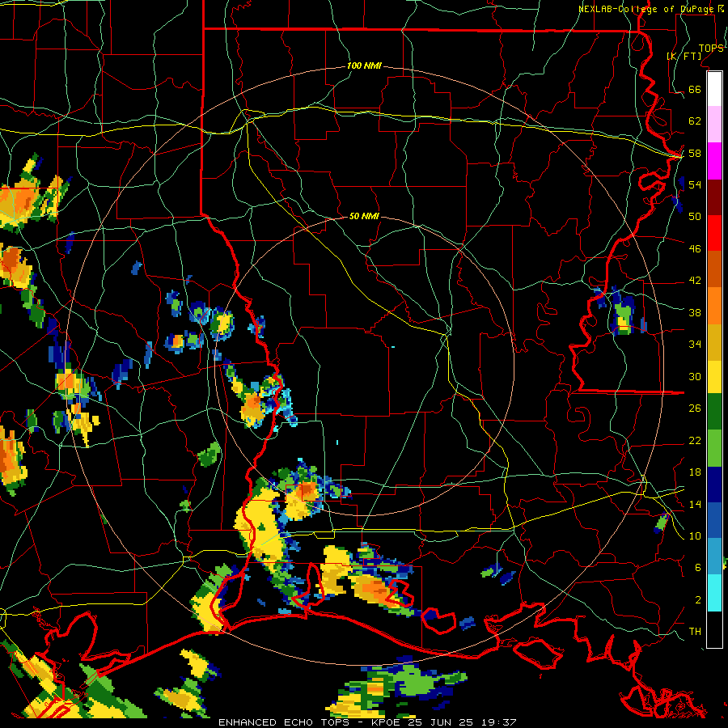
Task: Click the 50 NMI range ring label
Action: [364, 216]
